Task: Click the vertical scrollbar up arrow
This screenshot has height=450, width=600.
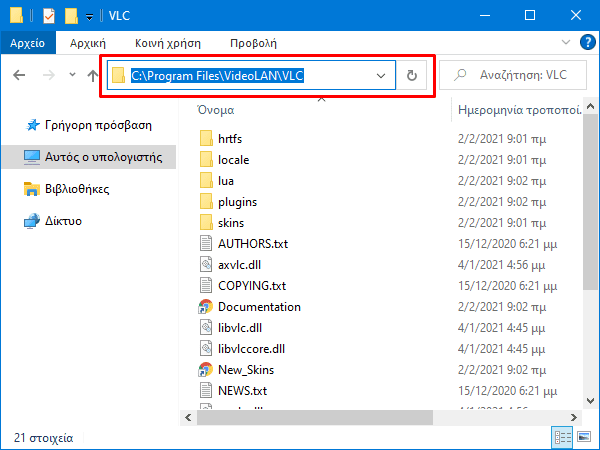Action: [590, 106]
